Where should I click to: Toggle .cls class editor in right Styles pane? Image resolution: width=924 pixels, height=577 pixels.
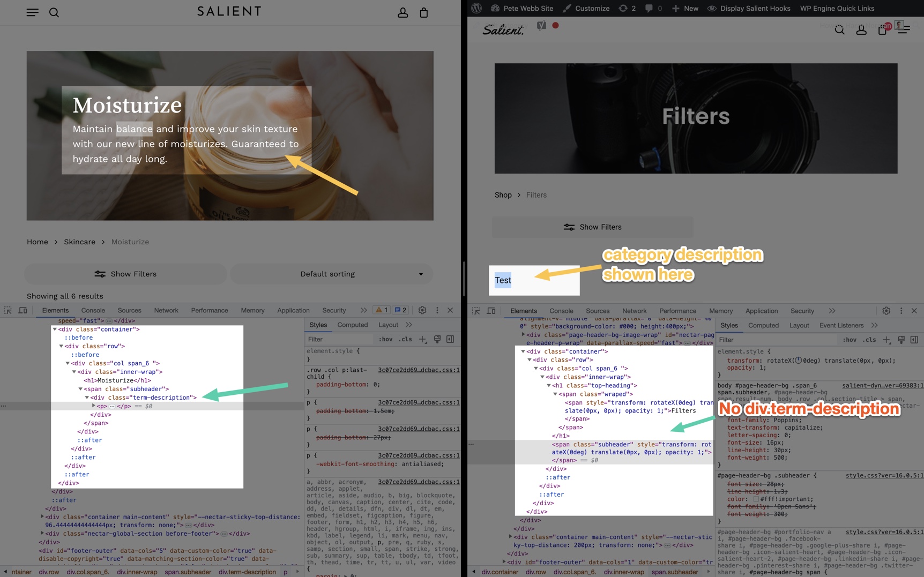click(x=869, y=340)
